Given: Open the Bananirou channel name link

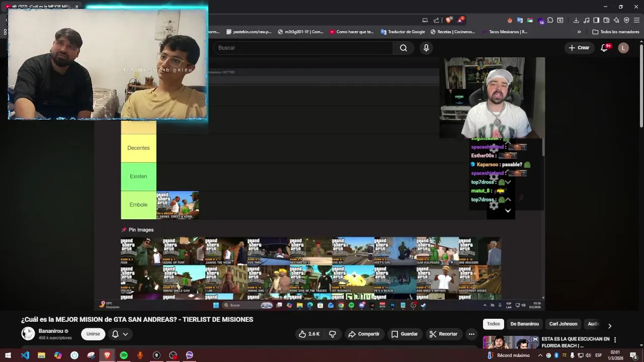Looking at the screenshot, I should point(51,331).
